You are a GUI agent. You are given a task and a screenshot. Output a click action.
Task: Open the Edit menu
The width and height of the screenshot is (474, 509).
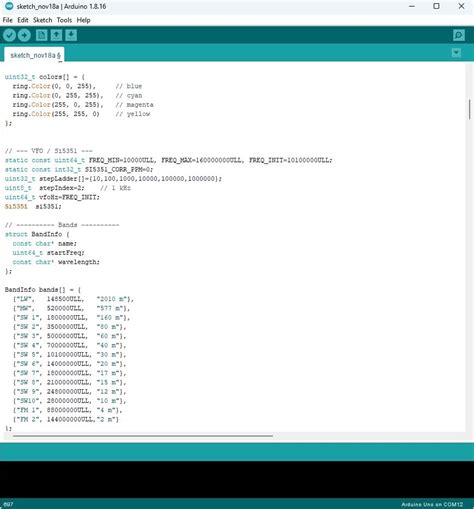pyautogui.click(x=23, y=20)
